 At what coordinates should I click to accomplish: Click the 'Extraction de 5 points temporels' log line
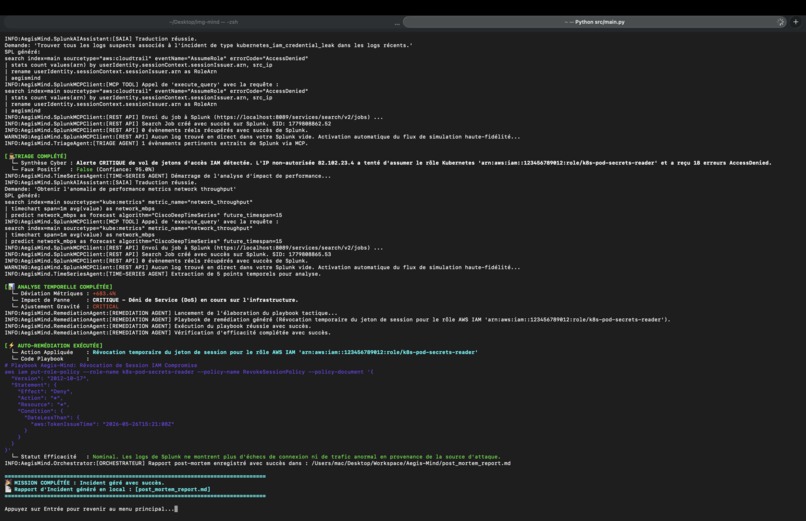[162, 274]
